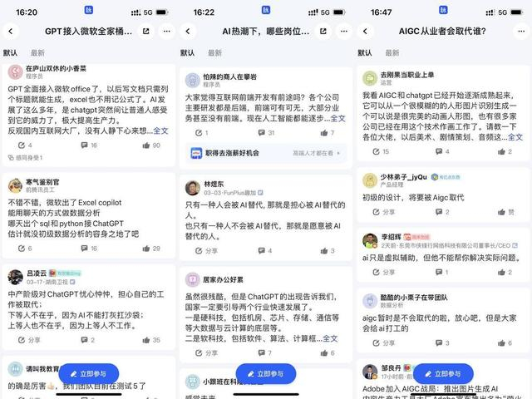This screenshot has width=532, height=399.
Task: Open share icon next to AI热潮下 title
Action: click(x=323, y=32)
